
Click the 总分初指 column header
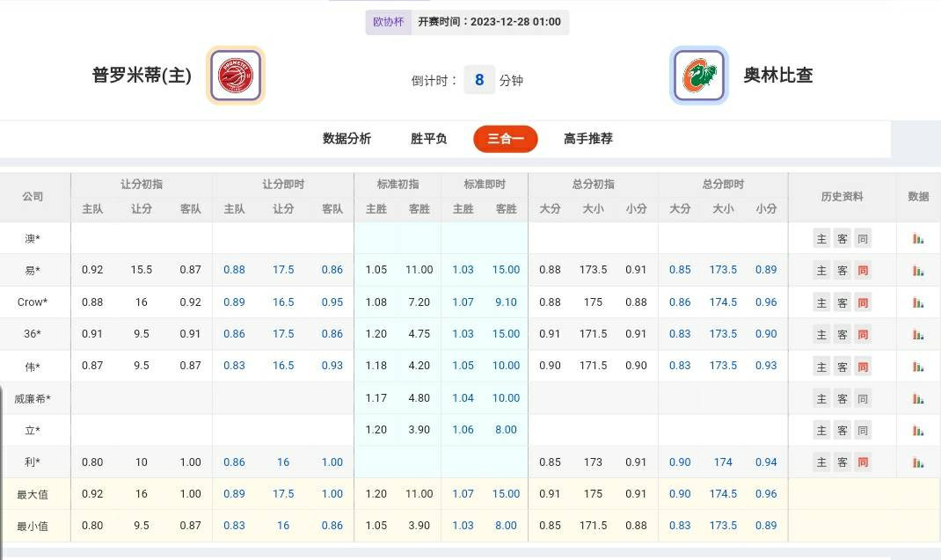(593, 185)
